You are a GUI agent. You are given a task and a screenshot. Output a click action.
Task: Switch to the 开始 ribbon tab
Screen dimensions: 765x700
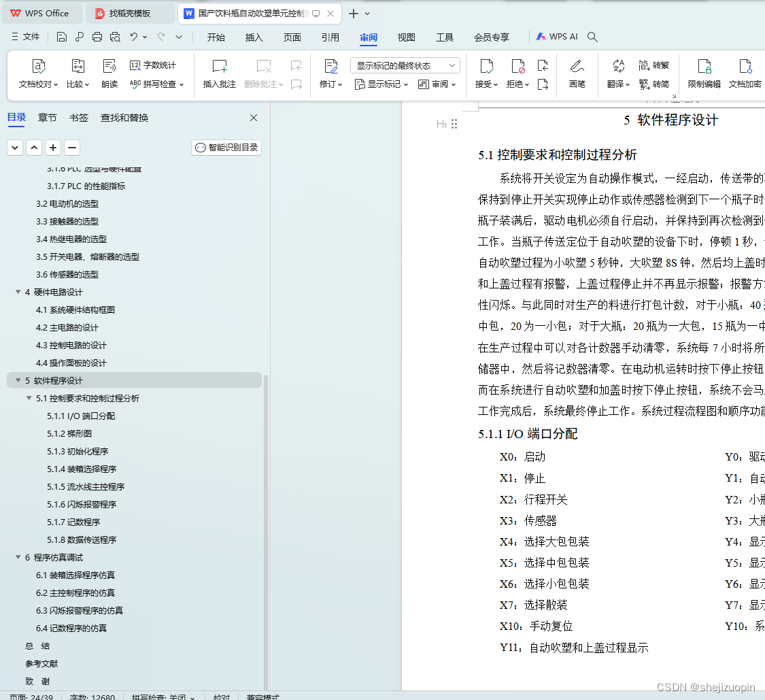point(216,37)
